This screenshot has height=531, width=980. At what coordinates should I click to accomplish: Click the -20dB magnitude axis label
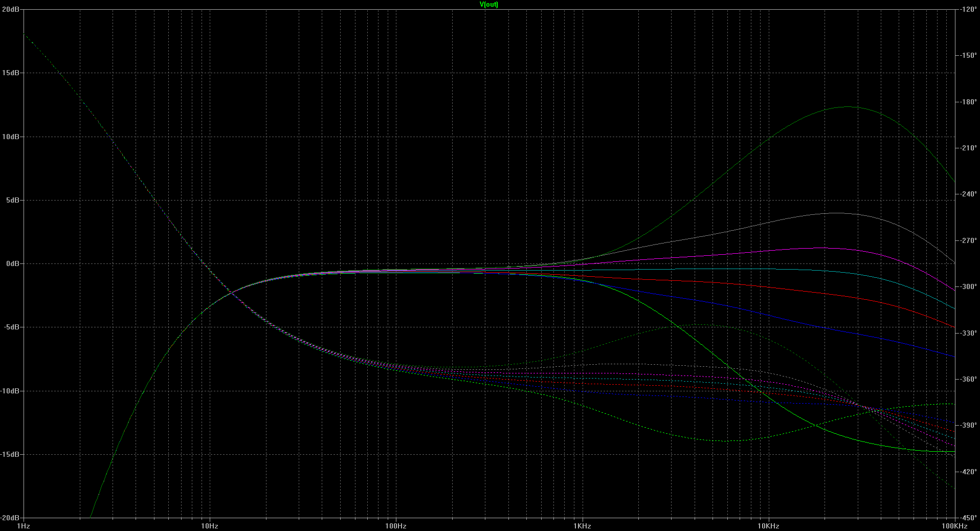(x=10, y=518)
